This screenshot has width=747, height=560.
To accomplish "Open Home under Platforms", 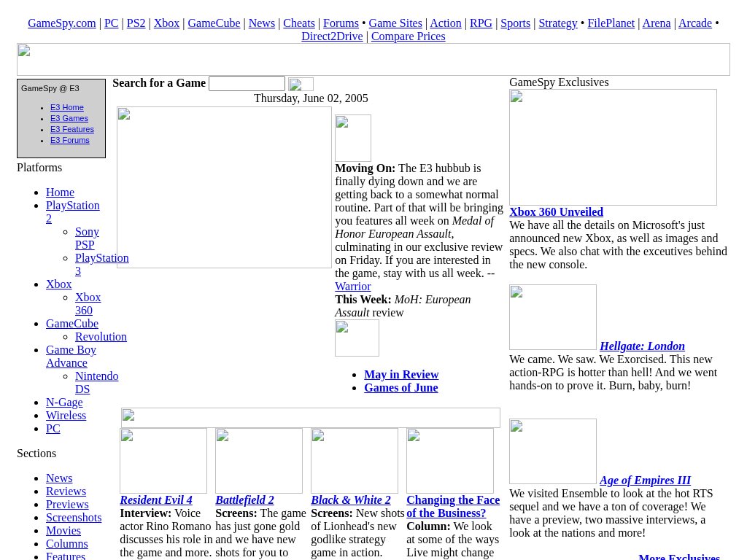I will tap(60, 192).
